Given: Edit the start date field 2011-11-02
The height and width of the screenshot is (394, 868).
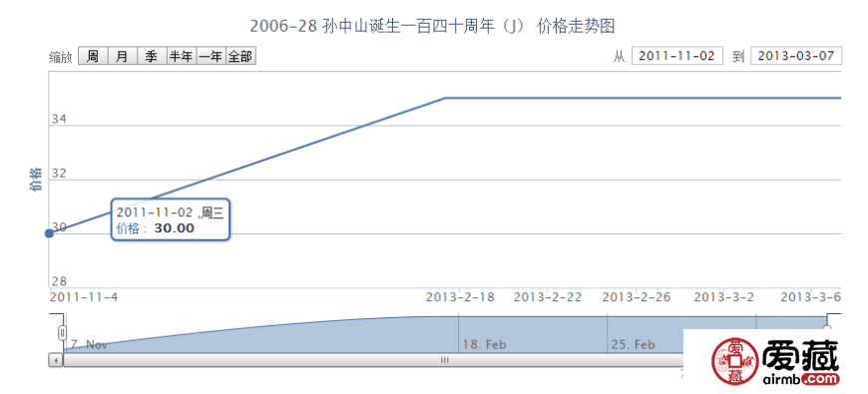Looking at the screenshot, I should point(677,56).
